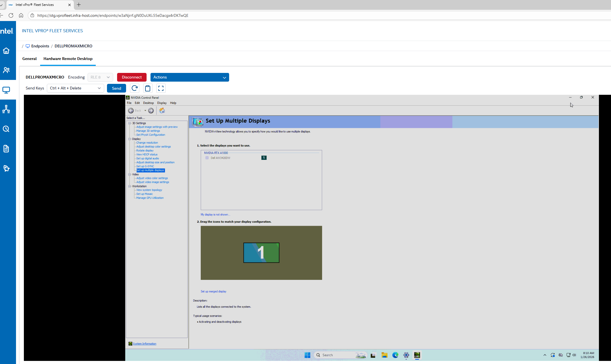This screenshot has height=364, width=611.
Task: Open the Home icon in Intel sidebar
Action: coord(6,51)
